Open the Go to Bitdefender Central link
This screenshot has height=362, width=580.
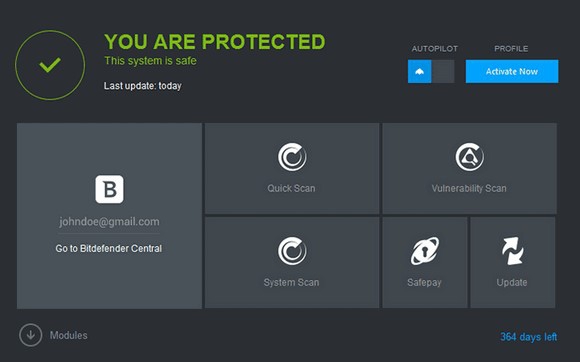pyautogui.click(x=109, y=248)
